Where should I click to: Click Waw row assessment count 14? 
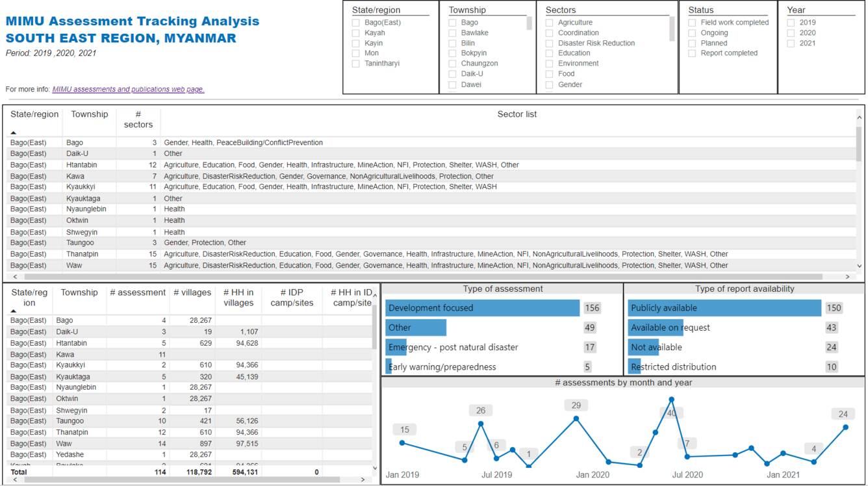click(162, 443)
